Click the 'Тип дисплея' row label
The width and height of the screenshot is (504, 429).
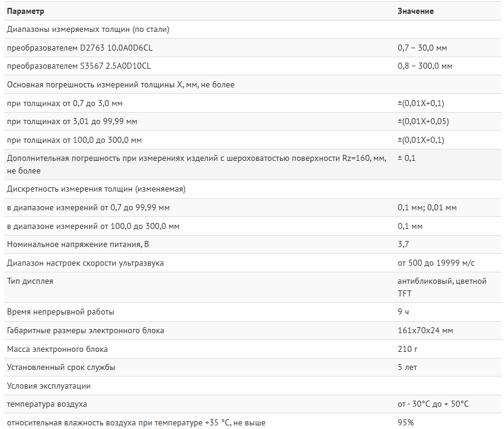point(30,281)
